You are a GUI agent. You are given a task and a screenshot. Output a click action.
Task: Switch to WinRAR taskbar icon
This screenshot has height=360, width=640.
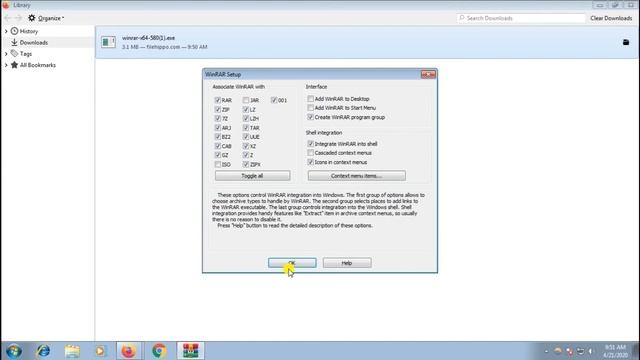[x=190, y=351]
